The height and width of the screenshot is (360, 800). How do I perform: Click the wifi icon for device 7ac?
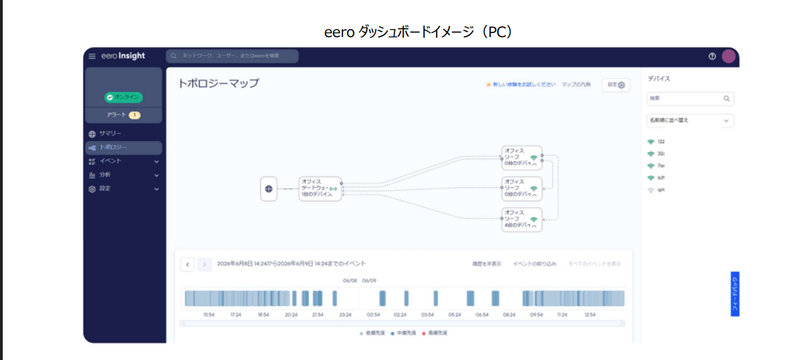[651, 166]
